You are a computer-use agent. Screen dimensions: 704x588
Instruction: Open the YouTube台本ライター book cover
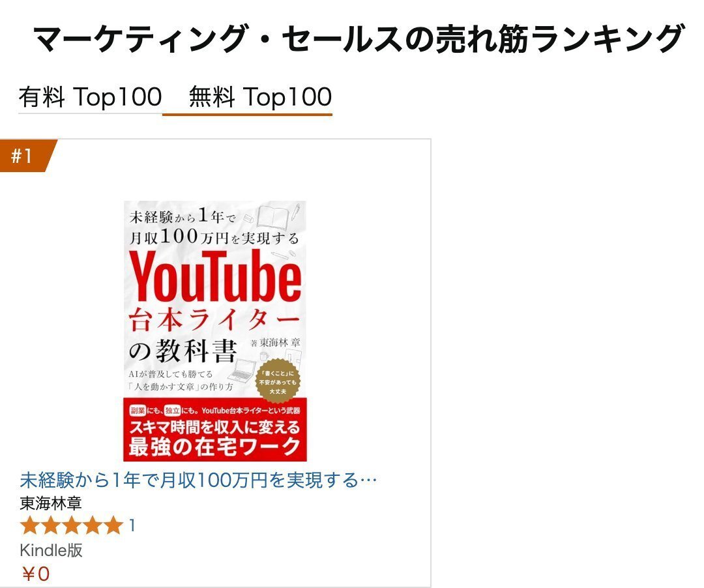215,331
